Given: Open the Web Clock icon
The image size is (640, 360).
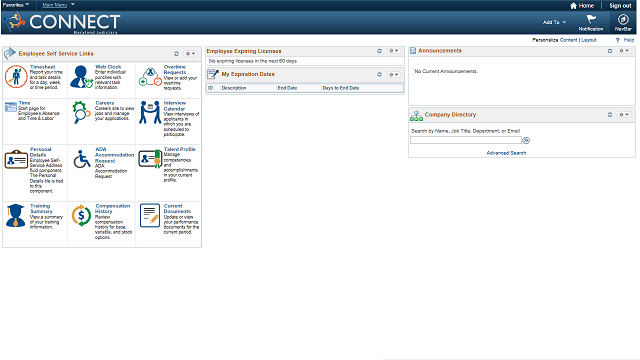Looking at the screenshot, I should [81, 77].
